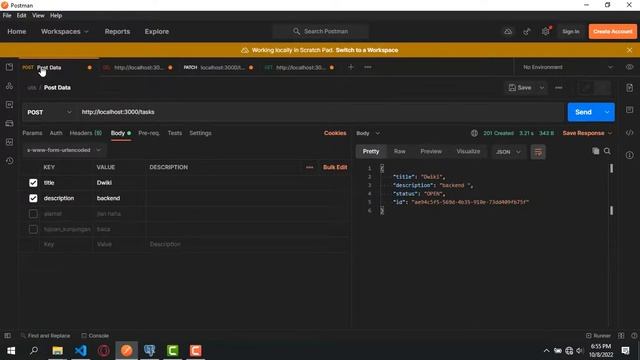Screen dimensions: 640x360
Task: Switch to the Headers tab
Action: 86,133
